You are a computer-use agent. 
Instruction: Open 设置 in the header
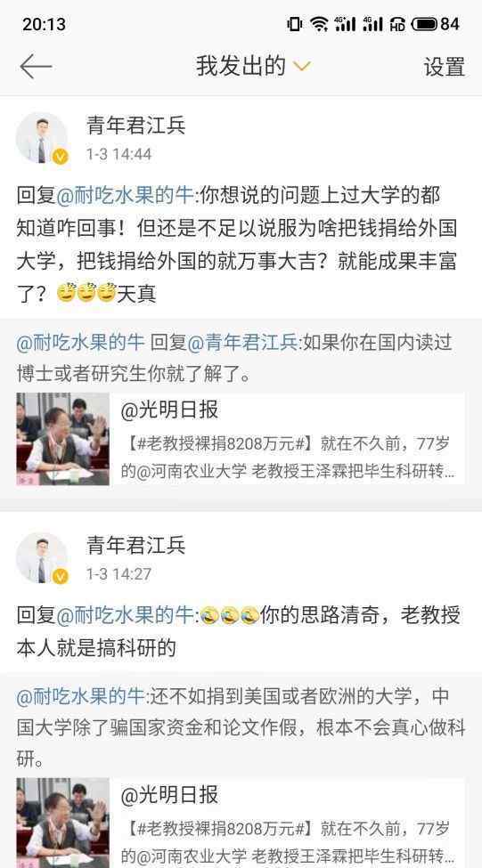tap(444, 67)
